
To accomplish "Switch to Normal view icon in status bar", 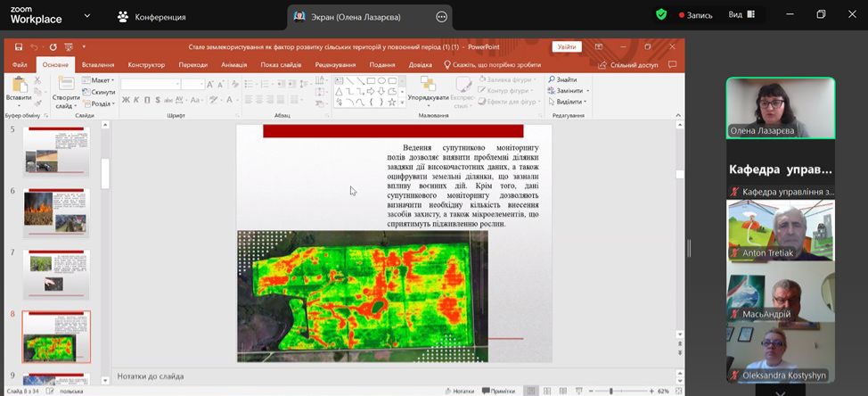I will coord(531,391).
